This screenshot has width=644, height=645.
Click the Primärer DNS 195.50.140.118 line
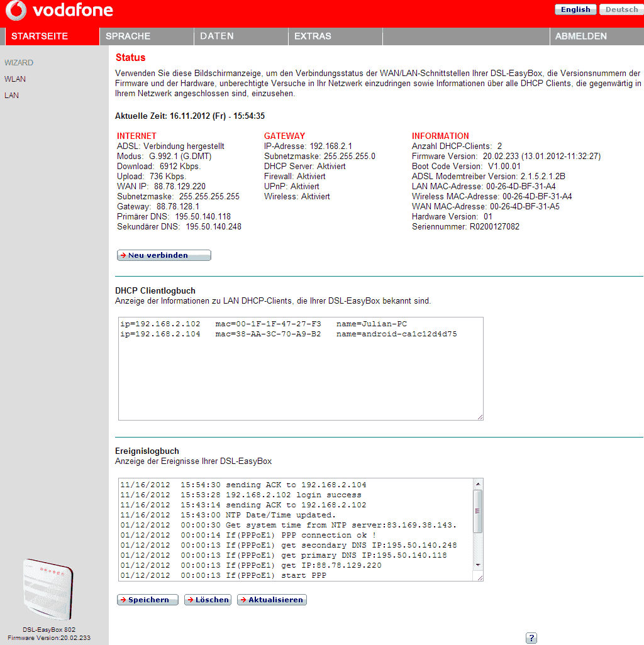174,217
